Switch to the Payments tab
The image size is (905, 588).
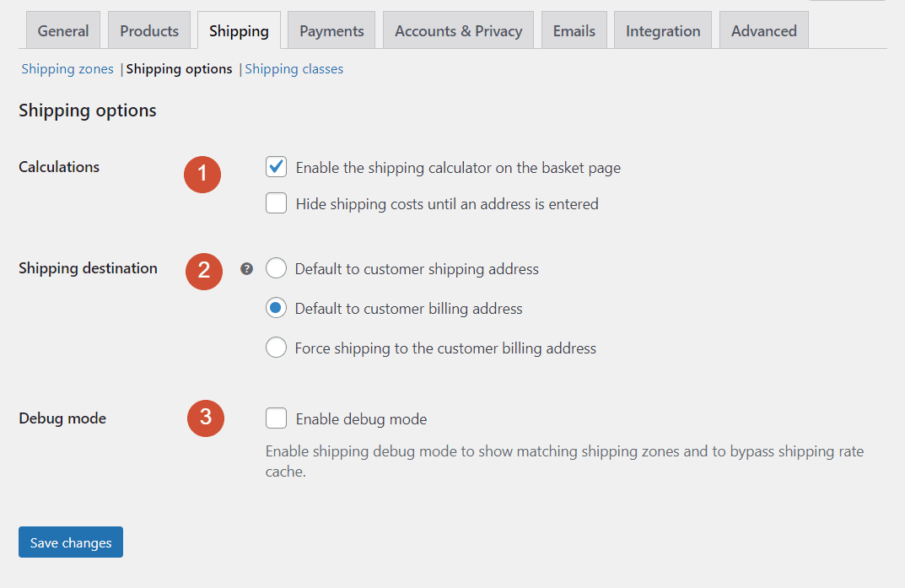coord(331,30)
